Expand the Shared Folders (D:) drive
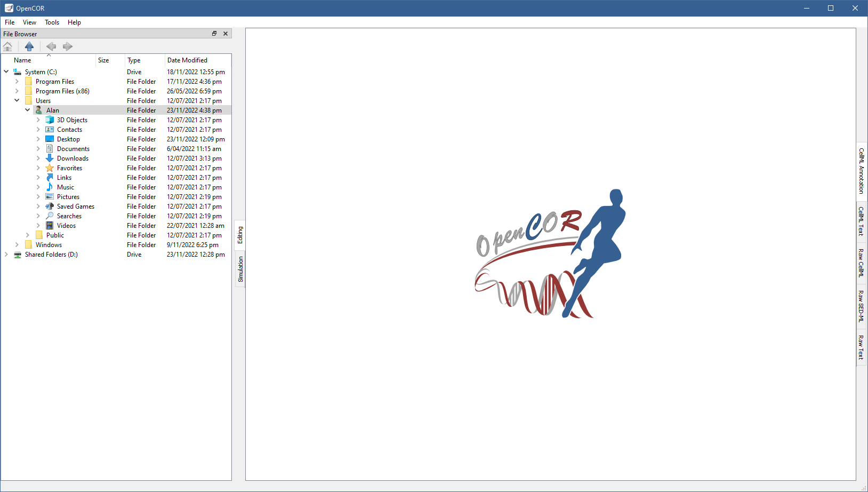This screenshot has width=868, height=492. (x=6, y=255)
